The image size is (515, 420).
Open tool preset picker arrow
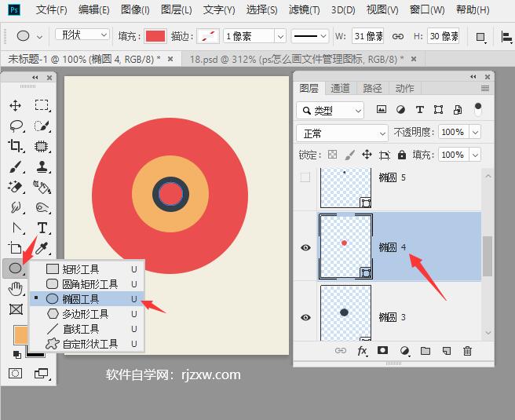(x=40, y=37)
